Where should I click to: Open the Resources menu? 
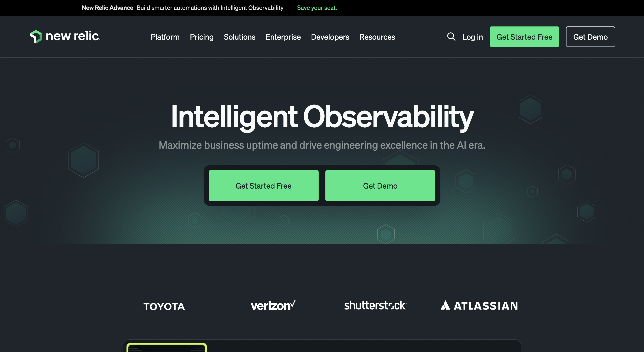tap(377, 37)
